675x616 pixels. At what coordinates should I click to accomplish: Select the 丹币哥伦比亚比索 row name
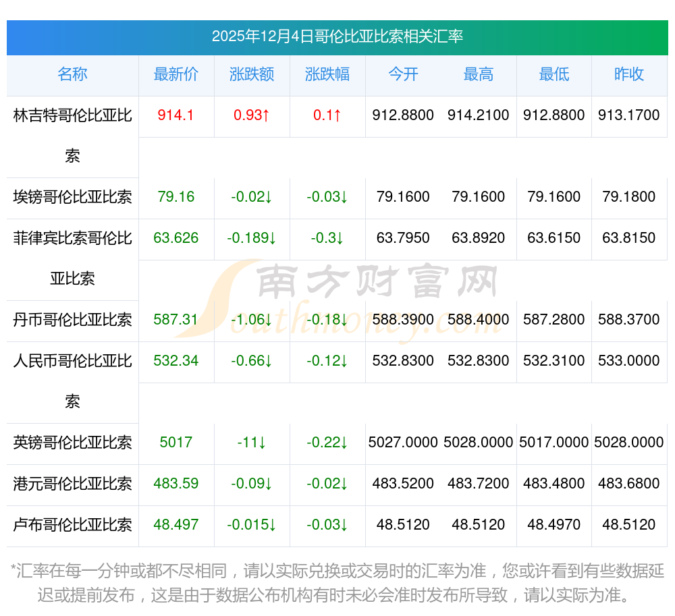click(x=72, y=320)
